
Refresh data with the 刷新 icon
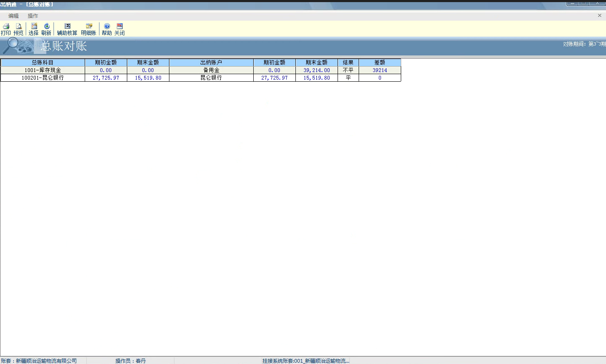46,29
